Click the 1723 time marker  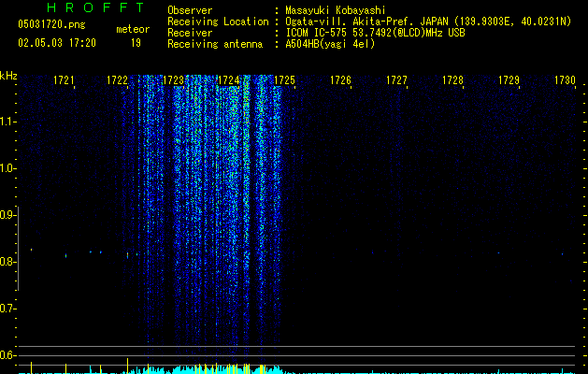pyautogui.click(x=173, y=80)
